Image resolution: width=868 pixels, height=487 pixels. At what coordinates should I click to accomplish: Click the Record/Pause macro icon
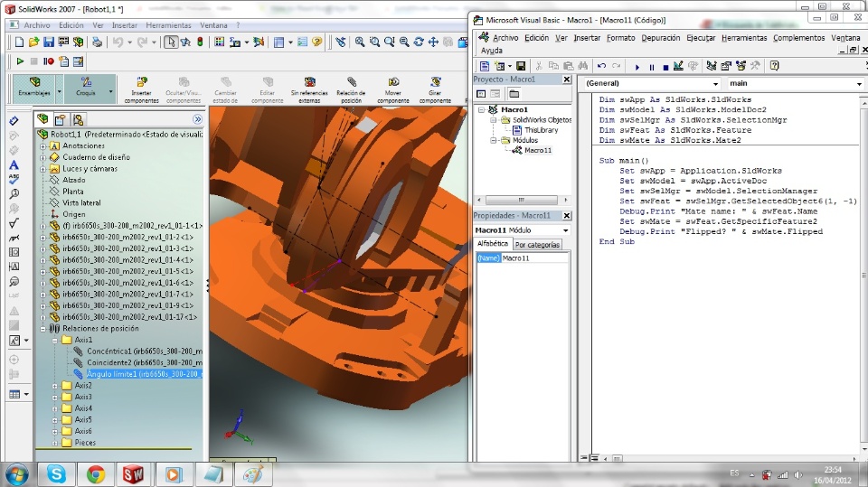(49, 61)
